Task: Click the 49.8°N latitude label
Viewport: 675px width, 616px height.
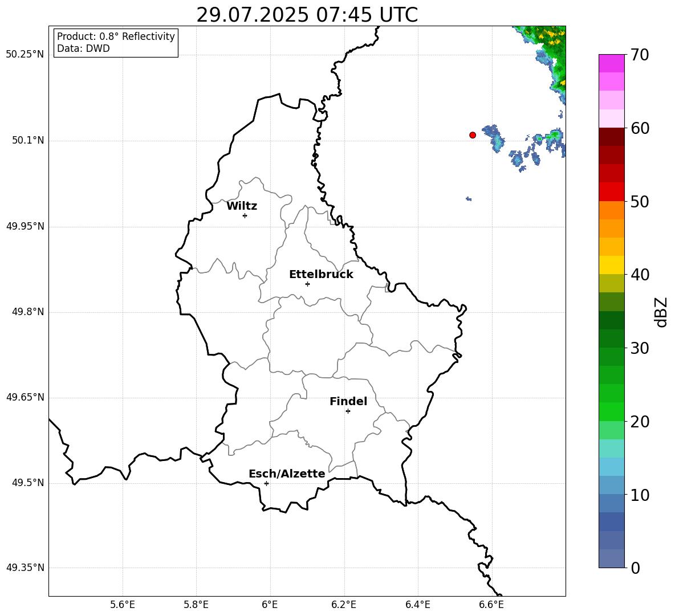Action: (28, 312)
